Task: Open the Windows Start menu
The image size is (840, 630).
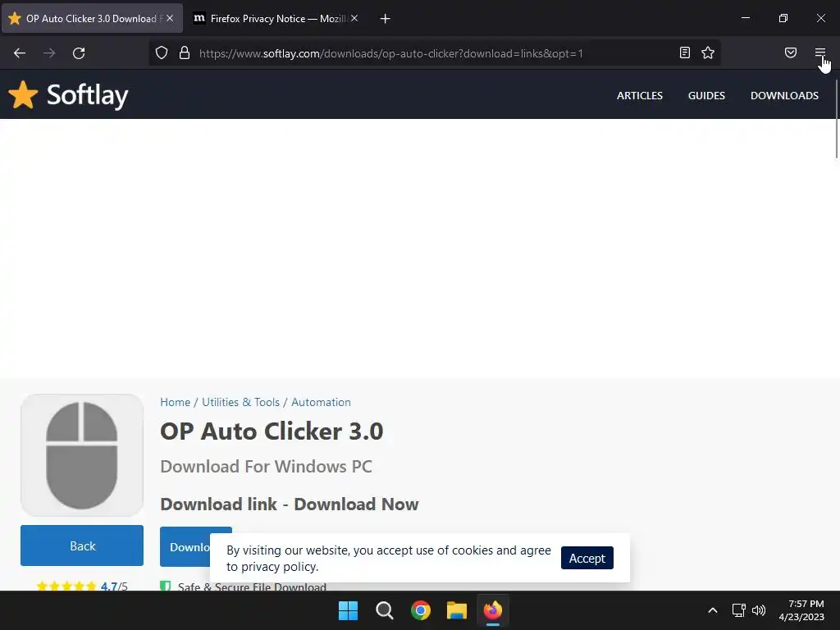Action: click(x=348, y=610)
